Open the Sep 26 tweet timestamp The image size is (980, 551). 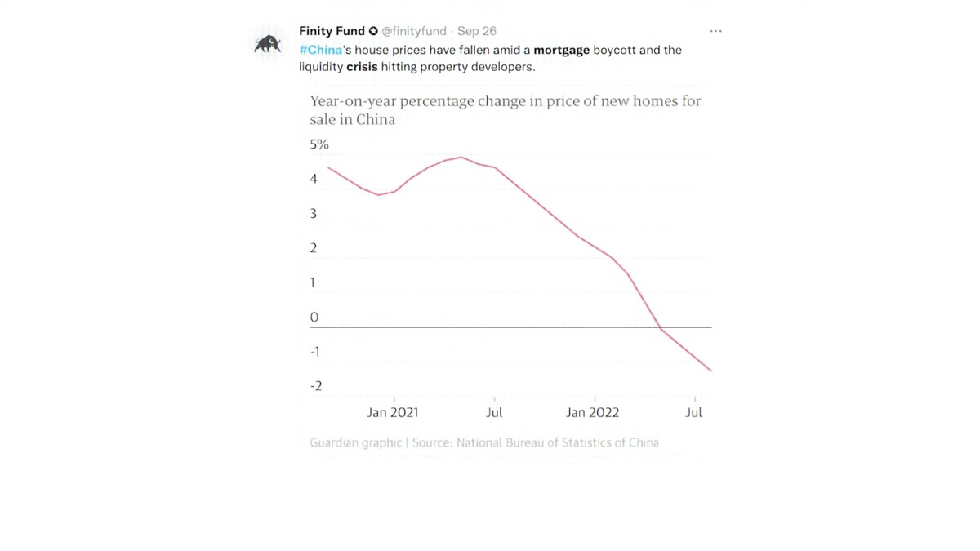tap(477, 31)
